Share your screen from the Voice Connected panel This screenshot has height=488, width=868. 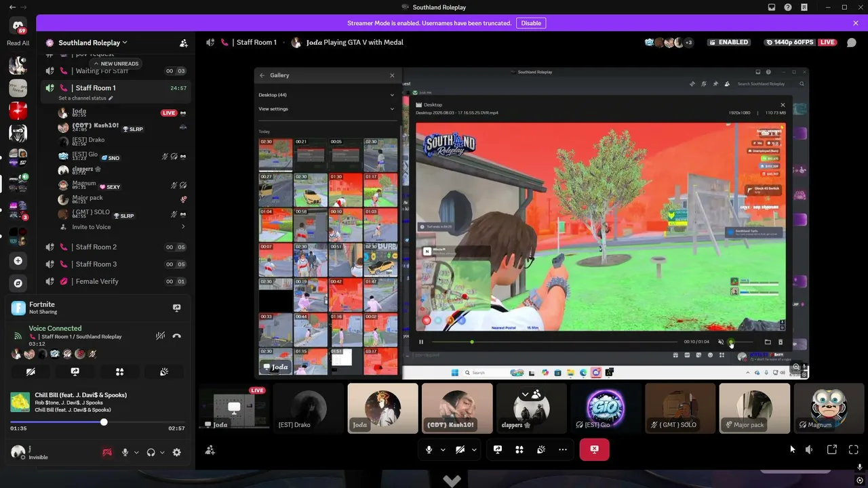pyautogui.click(x=75, y=371)
